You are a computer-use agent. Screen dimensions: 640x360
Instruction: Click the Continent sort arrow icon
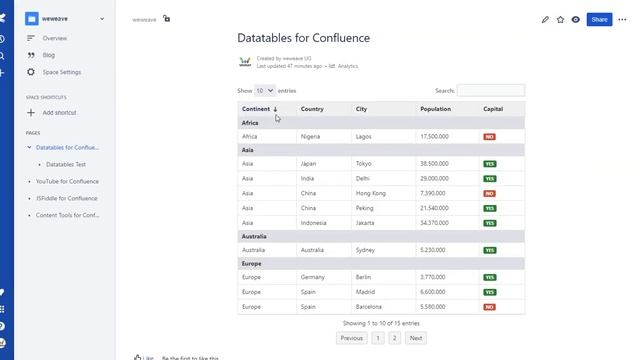pos(275,109)
